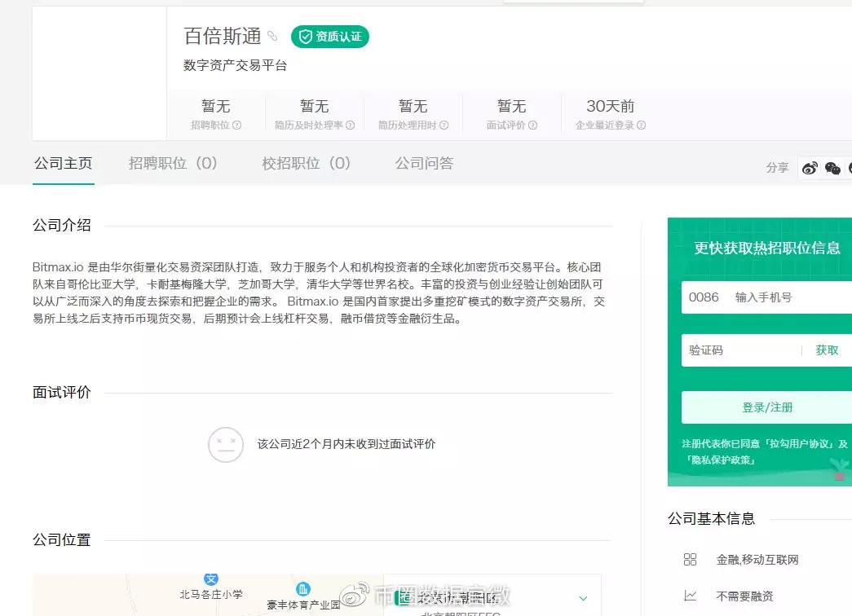Image resolution: width=852 pixels, height=616 pixels.
Task: Click the 30天前 last login value
Action: (610, 106)
